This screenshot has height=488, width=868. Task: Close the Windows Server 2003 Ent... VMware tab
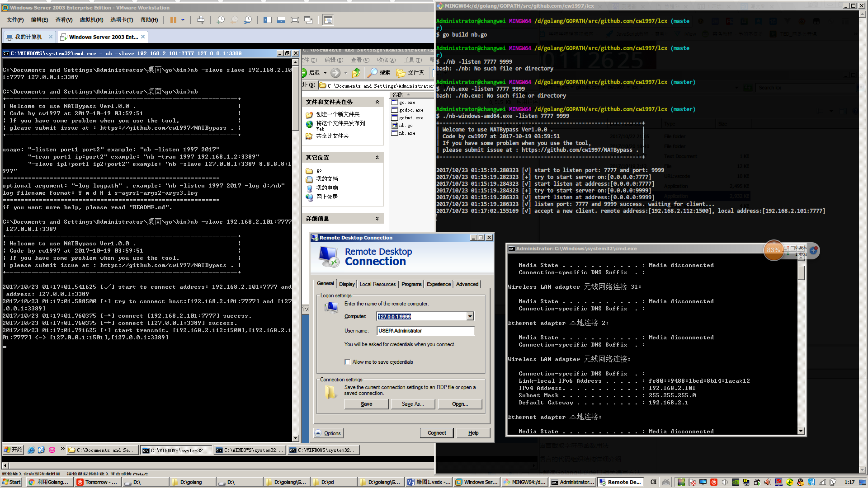[143, 37]
